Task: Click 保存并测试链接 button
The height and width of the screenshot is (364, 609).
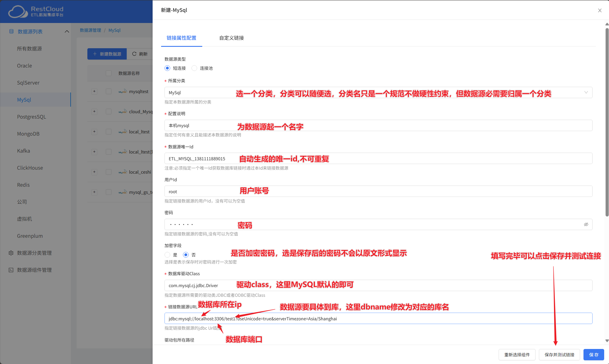Action: [x=559, y=355]
